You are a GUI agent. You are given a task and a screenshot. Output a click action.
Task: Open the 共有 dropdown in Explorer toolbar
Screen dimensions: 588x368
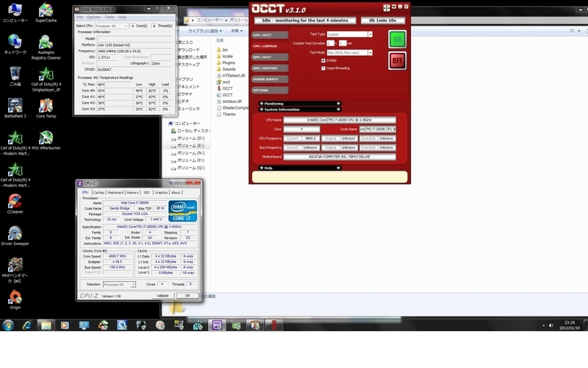tap(237, 31)
